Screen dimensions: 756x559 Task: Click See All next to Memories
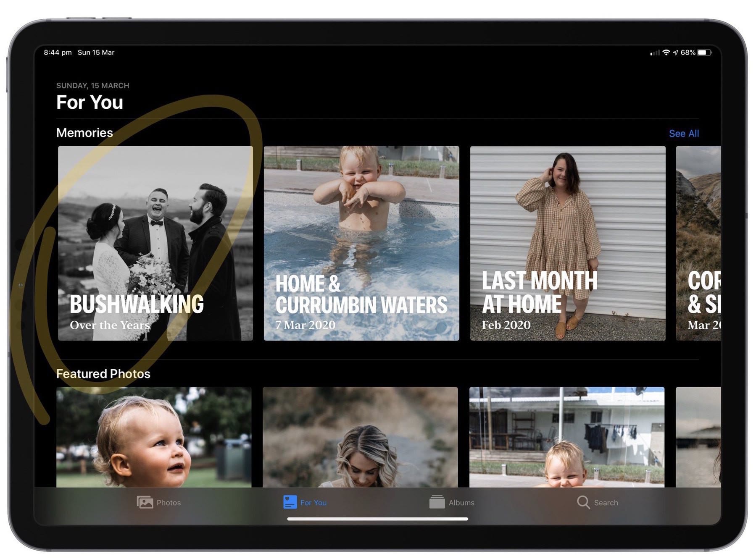click(684, 134)
